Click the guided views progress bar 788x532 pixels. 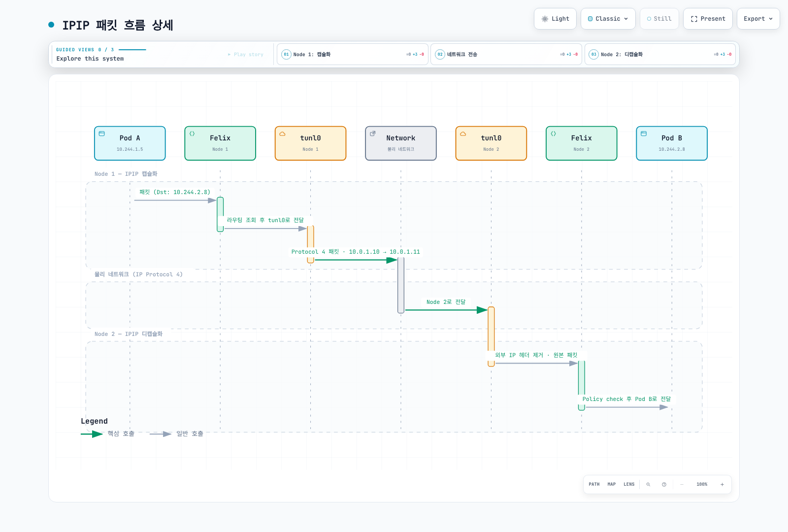coord(132,50)
